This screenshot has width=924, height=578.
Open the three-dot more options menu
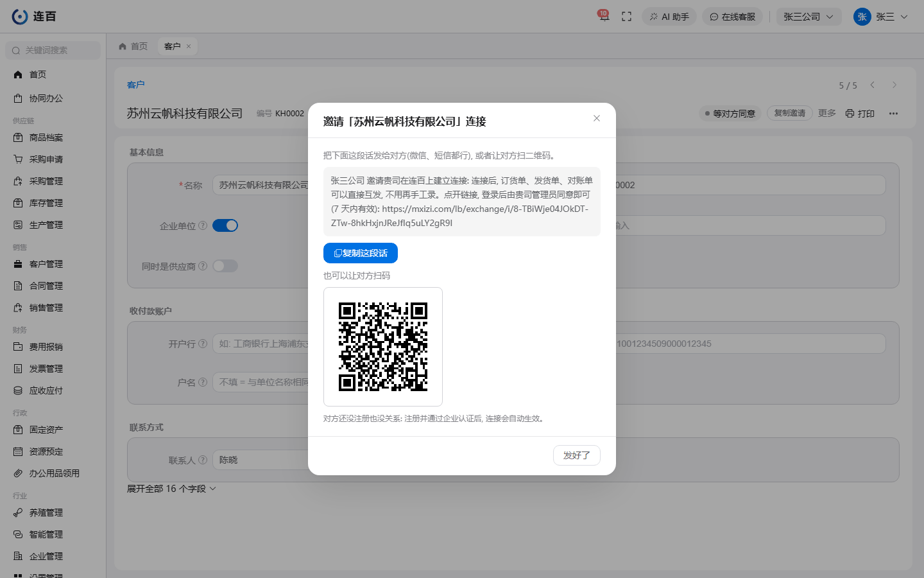pos(893,113)
